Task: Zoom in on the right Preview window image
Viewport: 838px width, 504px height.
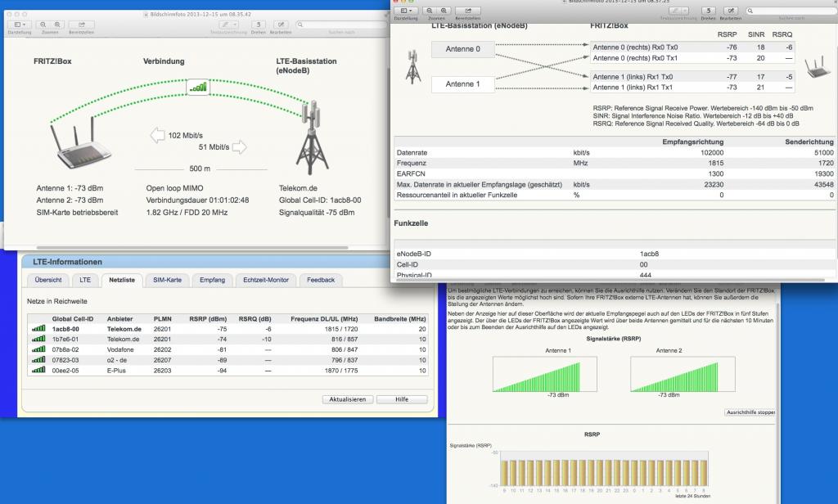Action: click(x=444, y=11)
